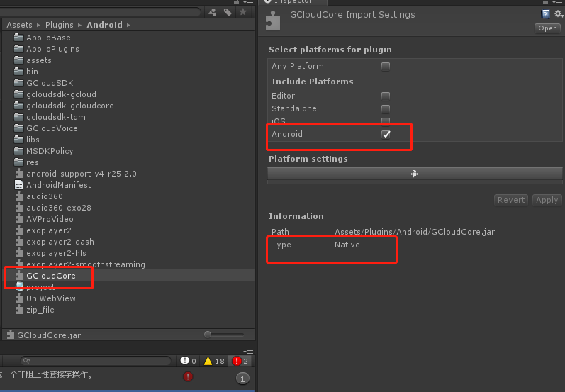Toggle the errors filter showing 2
This screenshot has height=392, width=565.
(240, 361)
